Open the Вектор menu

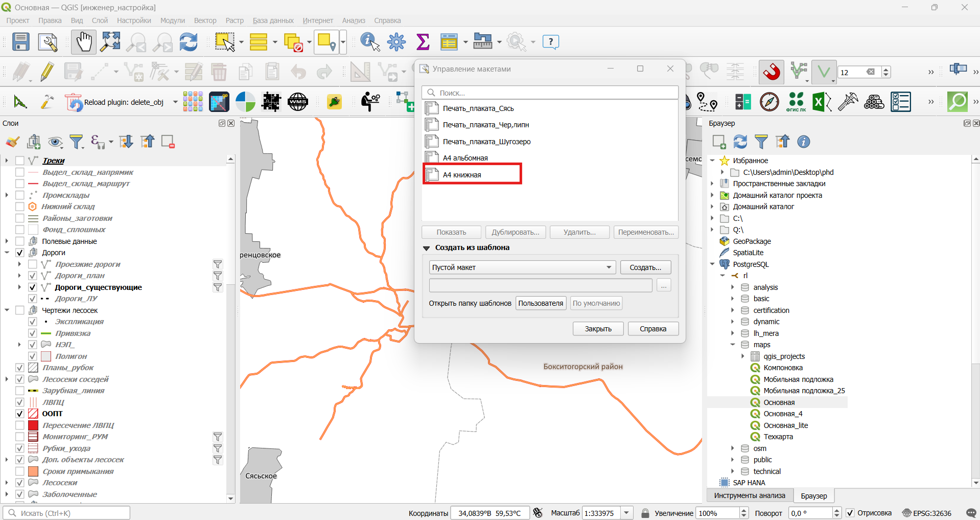[x=205, y=20]
